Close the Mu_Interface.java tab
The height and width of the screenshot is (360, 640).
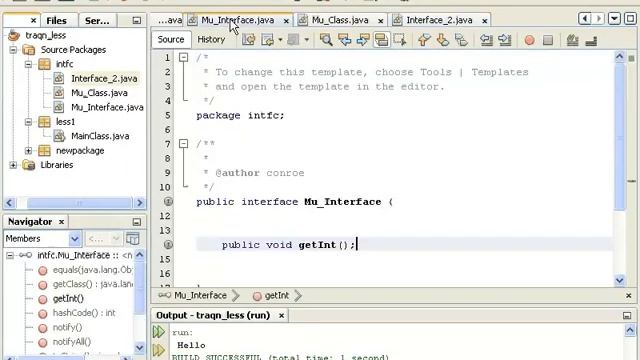(x=286, y=21)
